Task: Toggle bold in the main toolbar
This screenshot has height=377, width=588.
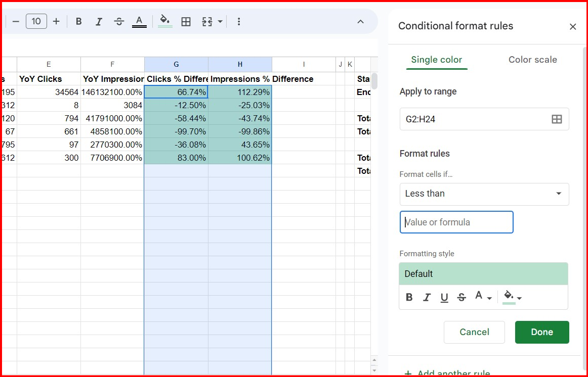Action: [78, 21]
